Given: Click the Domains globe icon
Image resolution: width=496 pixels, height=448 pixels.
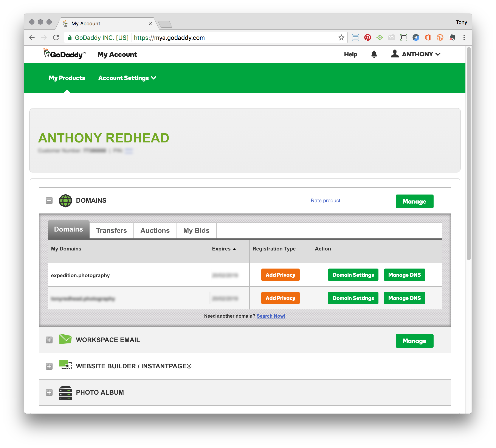Looking at the screenshot, I should point(65,201).
